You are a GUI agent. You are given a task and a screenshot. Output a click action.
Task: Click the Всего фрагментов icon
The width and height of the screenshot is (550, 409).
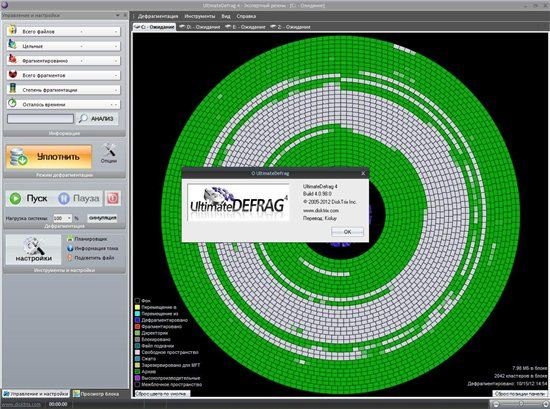tap(12, 74)
